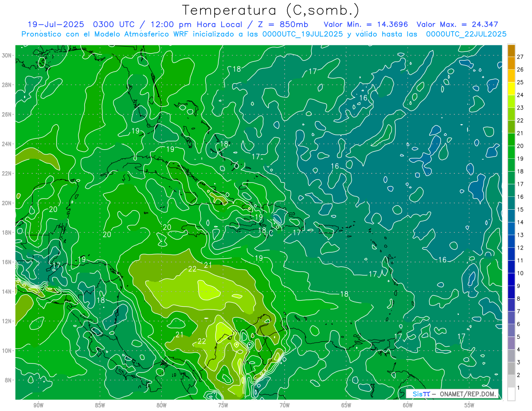Click the '70W' longitude axis label

285,405
